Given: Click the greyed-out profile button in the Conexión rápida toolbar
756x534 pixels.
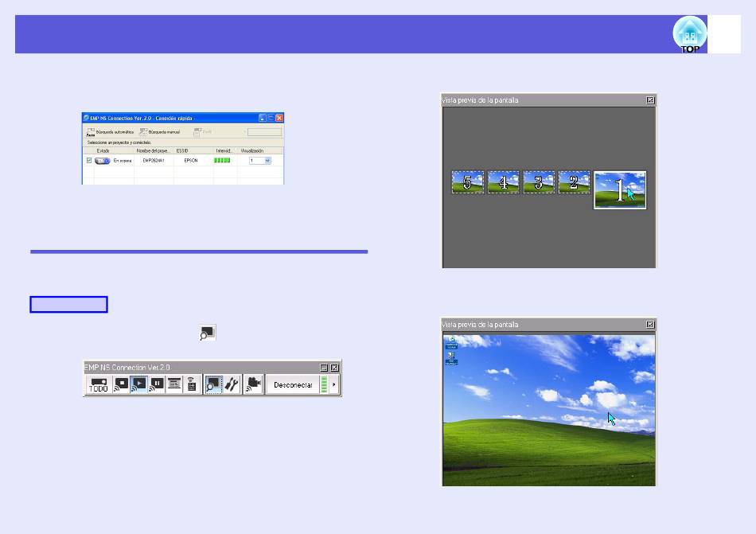Looking at the screenshot, I should coord(202,132).
